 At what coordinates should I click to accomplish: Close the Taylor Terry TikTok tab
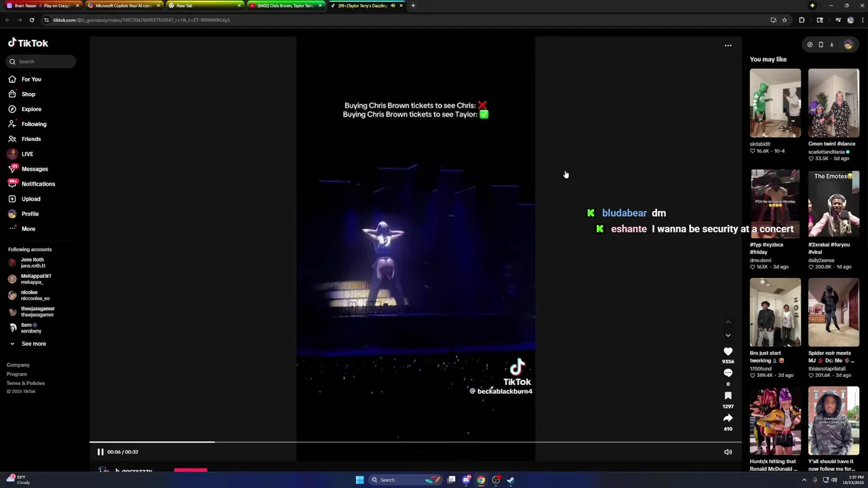click(401, 5)
